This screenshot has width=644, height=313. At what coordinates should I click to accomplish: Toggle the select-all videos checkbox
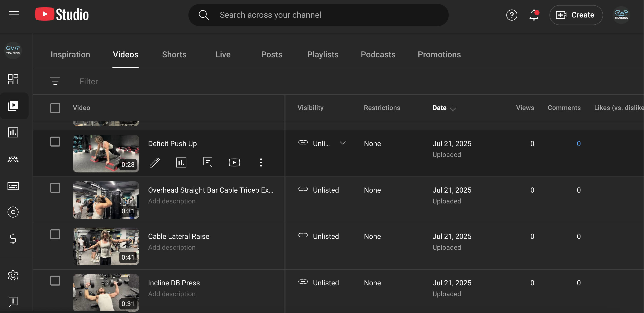click(55, 108)
